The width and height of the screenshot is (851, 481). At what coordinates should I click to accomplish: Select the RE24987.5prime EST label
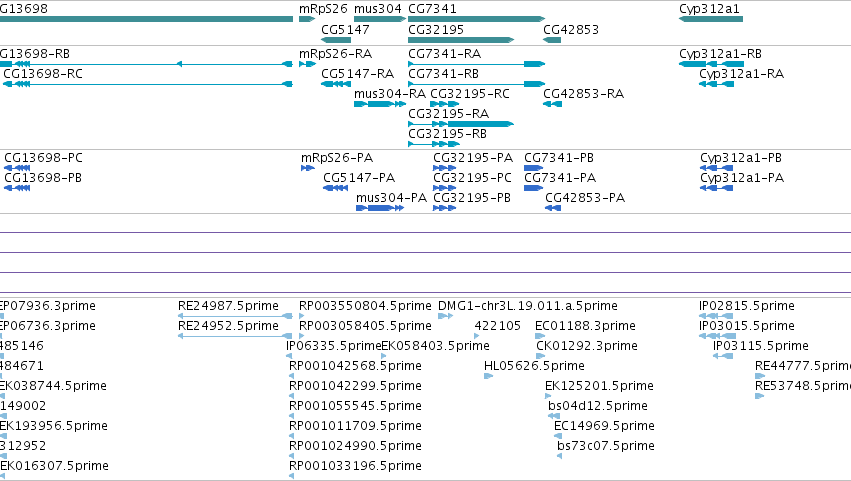pos(228,306)
